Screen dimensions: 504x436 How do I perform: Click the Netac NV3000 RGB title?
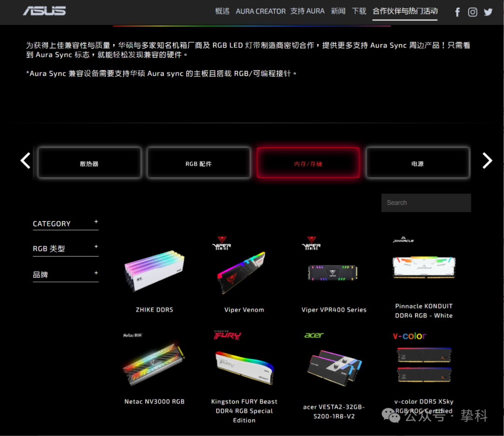pyautogui.click(x=154, y=401)
